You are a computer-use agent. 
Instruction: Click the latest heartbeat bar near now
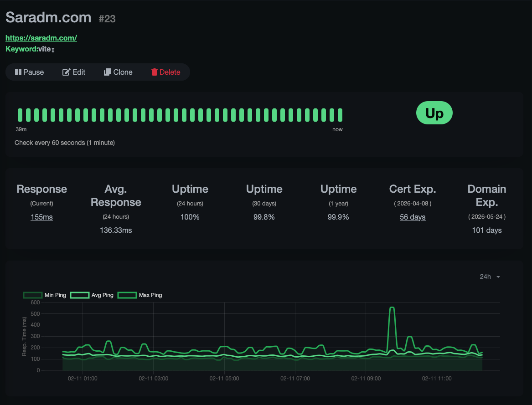tap(340, 114)
